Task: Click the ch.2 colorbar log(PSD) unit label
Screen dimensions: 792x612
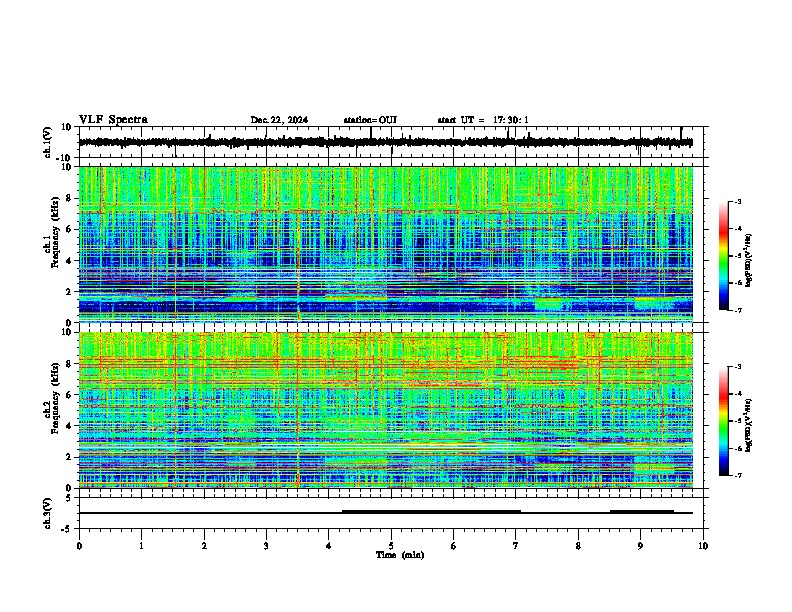Action: pyautogui.click(x=749, y=425)
